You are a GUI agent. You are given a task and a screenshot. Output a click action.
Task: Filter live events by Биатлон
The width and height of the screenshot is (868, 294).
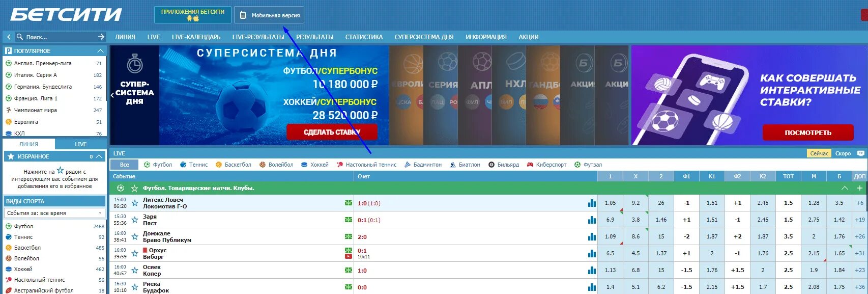point(465,165)
